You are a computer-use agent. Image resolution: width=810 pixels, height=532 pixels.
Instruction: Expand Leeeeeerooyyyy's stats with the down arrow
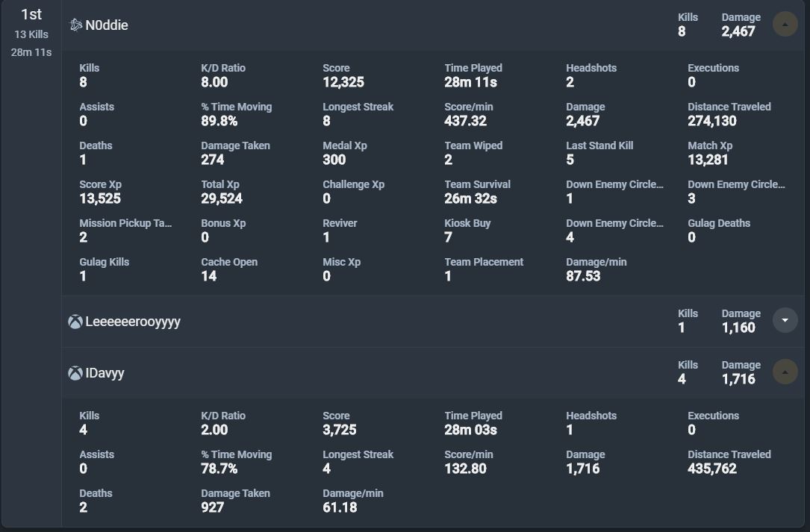785,321
